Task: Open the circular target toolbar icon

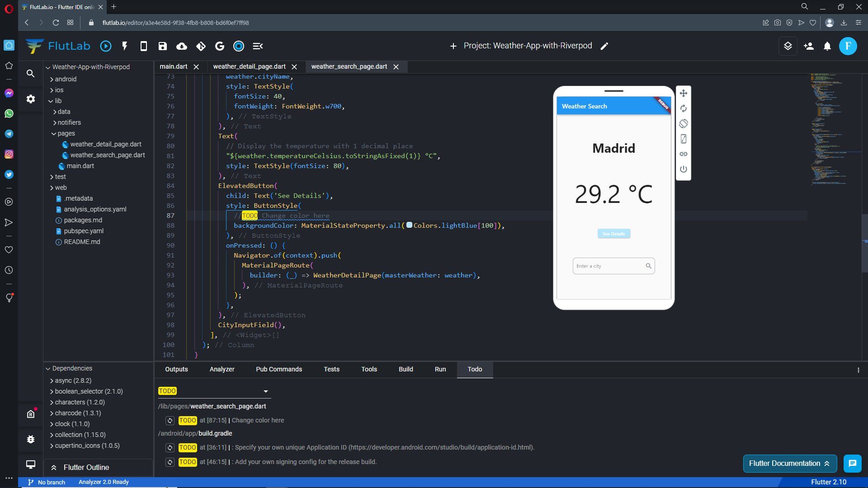Action: (x=239, y=46)
